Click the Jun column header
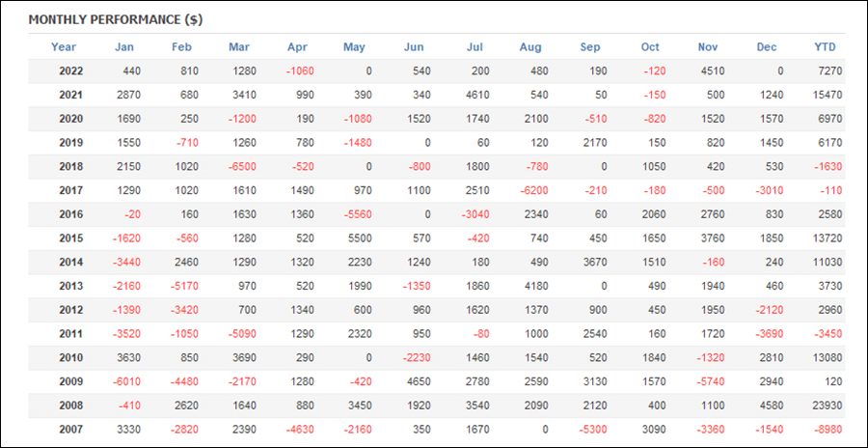This screenshot has height=448, width=868. tap(414, 47)
